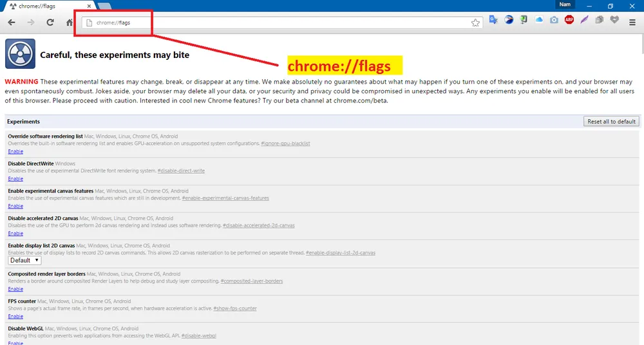Open #enable-display-list-2d-canvas anchor link
The width and height of the screenshot is (644, 345).
pyautogui.click(x=341, y=252)
